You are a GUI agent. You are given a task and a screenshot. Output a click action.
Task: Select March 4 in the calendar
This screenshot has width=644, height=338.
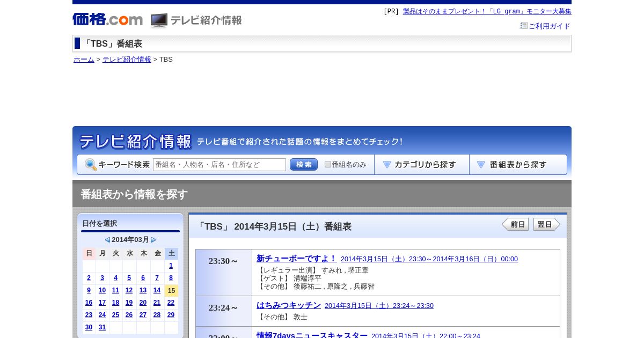(115, 278)
